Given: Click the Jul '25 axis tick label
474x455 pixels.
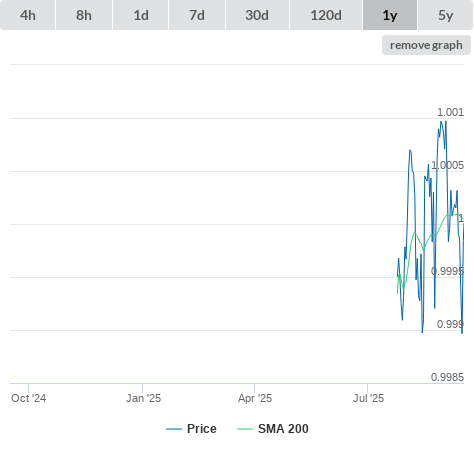Looking at the screenshot, I should tap(368, 398).
